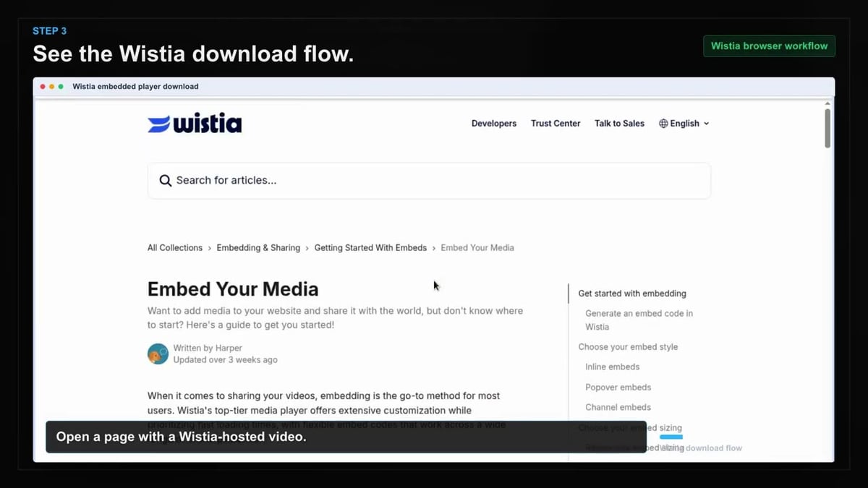Screen dimensions: 868x488
Task: Jump to Generate an embed code in Wistia
Action: pos(639,320)
